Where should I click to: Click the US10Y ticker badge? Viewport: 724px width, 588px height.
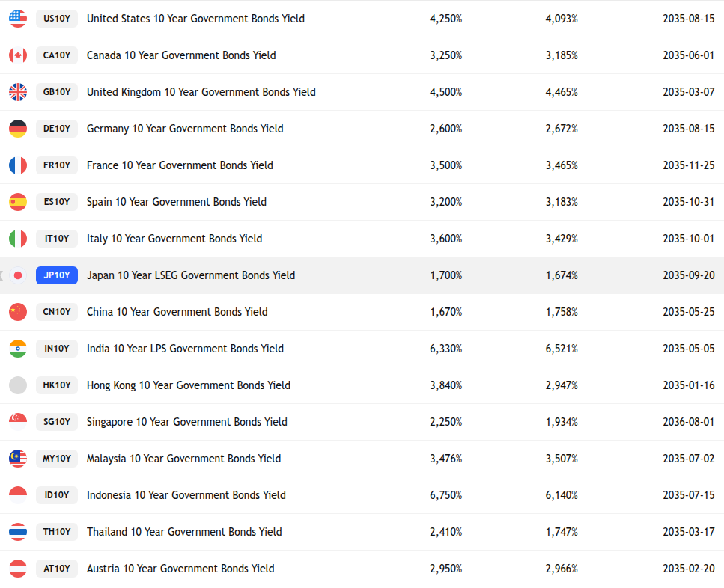(57, 19)
